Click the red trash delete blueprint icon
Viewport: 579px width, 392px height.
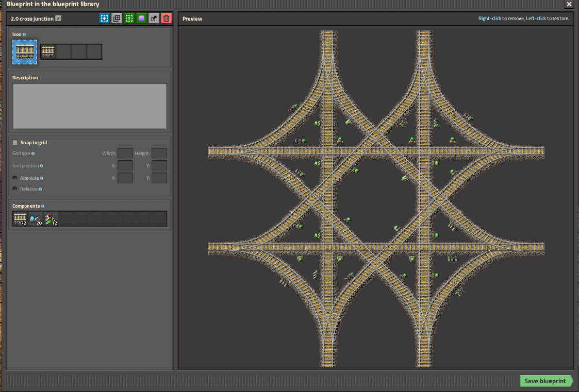tap(166, 19)
